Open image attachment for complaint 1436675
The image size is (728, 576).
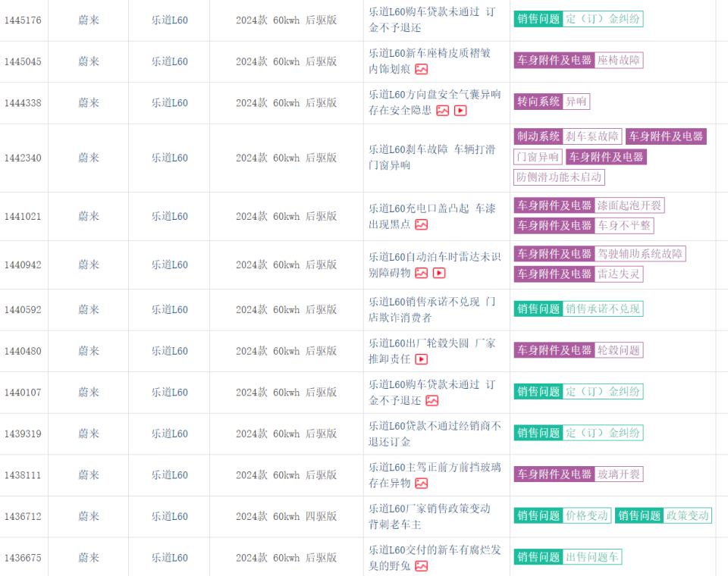[x=421, y=566]
